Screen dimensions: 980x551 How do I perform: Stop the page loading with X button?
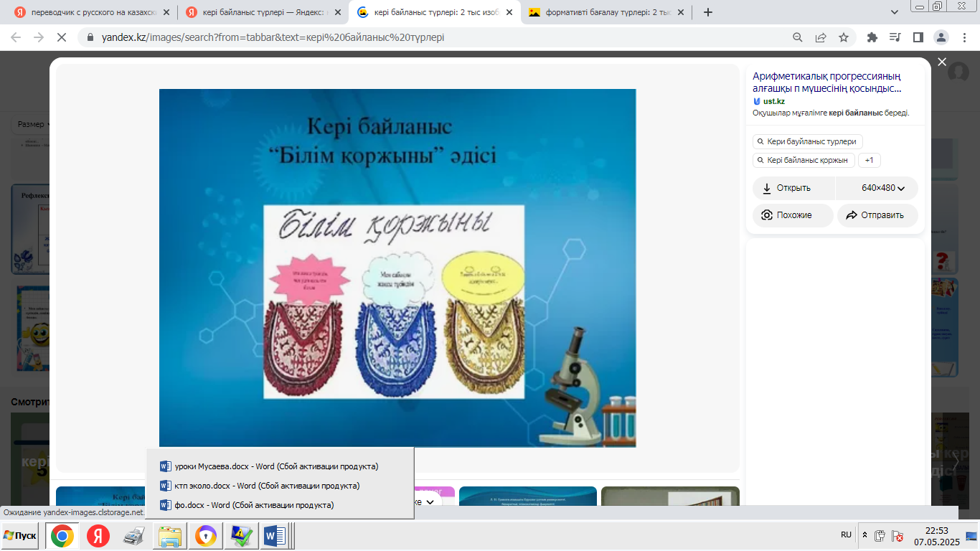[x=62, y=37]
